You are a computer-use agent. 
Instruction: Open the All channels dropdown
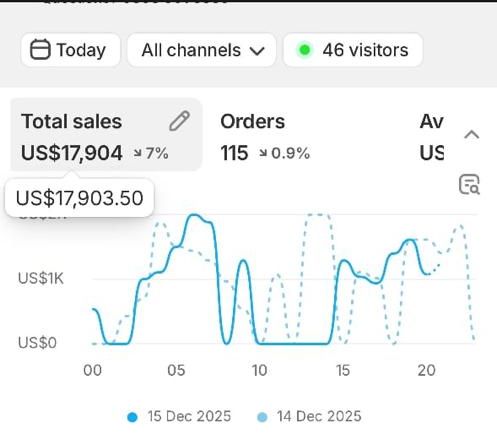[x=202, y=50]
